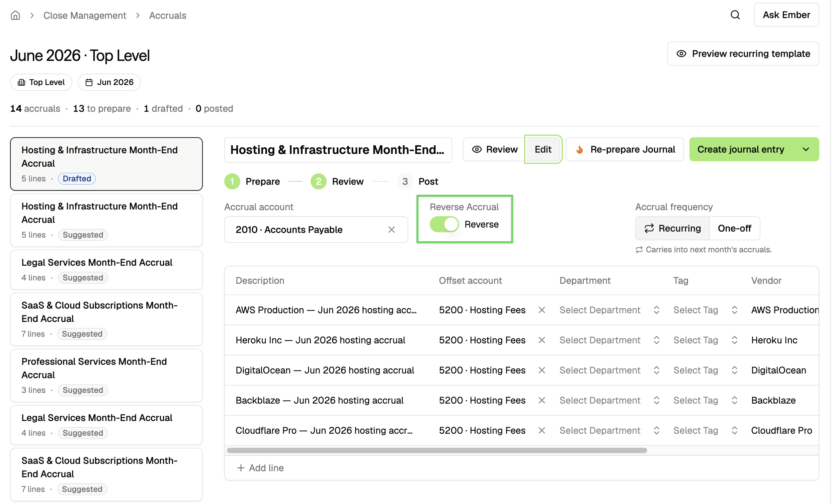Open Select Department for Backblaze row
The width and height of the screenshot is (832, 504).
609,400
